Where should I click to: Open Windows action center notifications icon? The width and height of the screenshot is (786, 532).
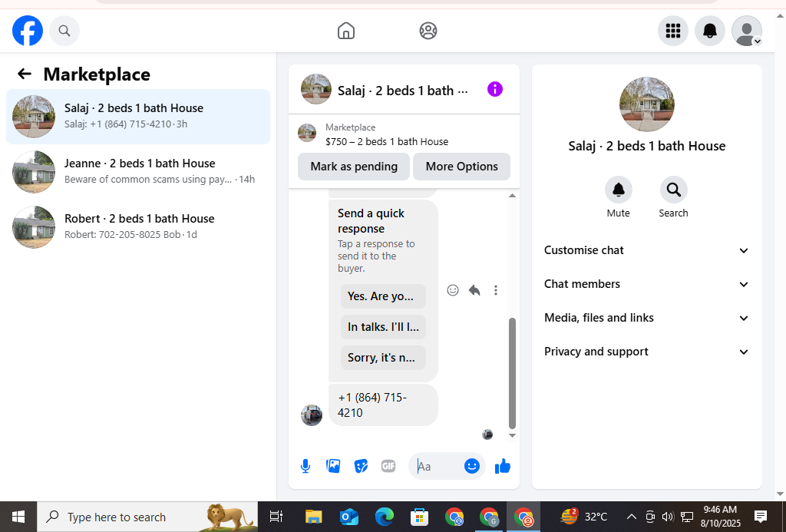(x=761, y=517)
